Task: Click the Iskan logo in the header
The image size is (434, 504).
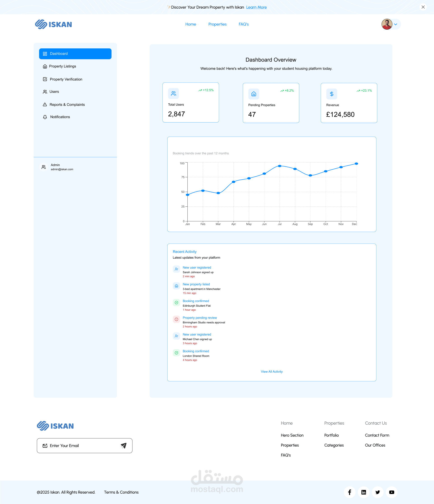Action: [54, 24]
